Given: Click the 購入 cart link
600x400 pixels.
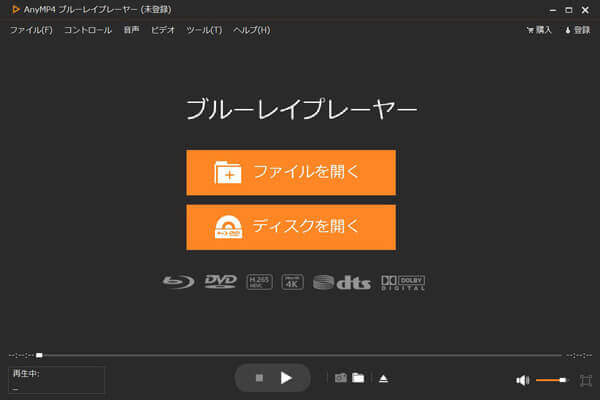Looking at the screenshot, I should click(539, 30).
